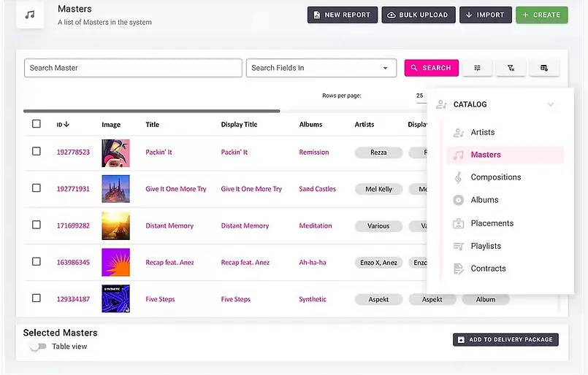Select Masters in the Catalog menu
Screen dimensions: 588x375
point(505,155)
